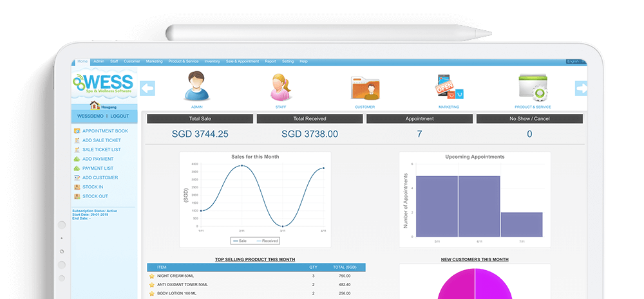Open the Sale & Appointment menu
Screen dimensions: 644x299
pos(242,62)
